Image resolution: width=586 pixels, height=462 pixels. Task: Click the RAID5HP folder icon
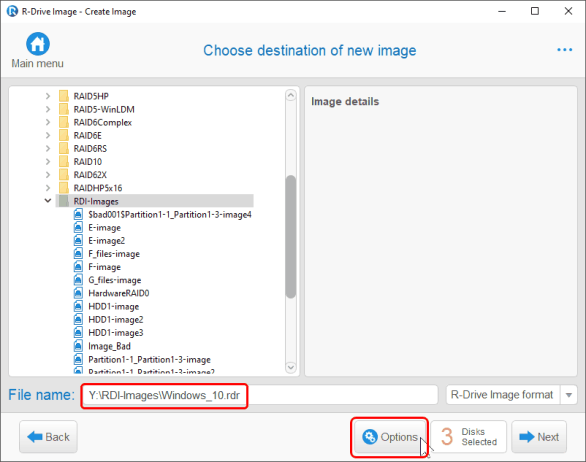pyautogui.click(x=64, y=96)
